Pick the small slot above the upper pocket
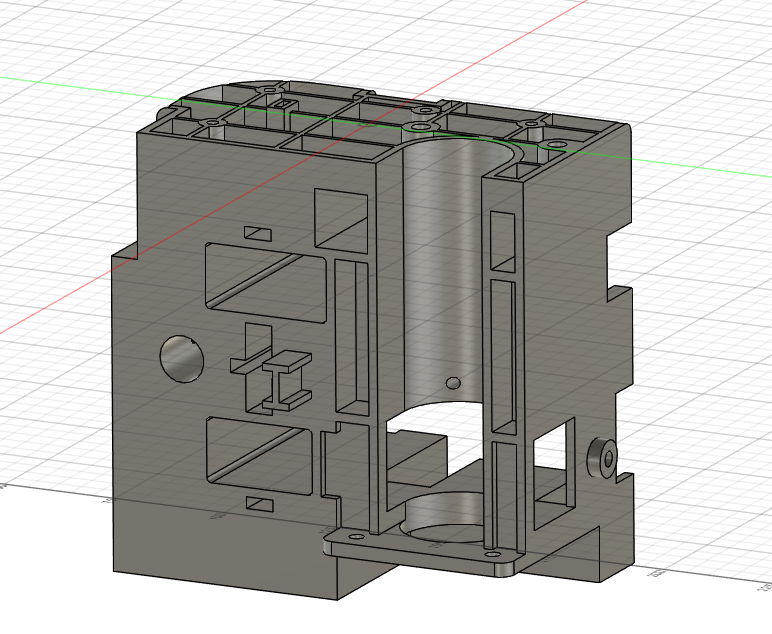The width and height of the screenshot is (772, 634). pos(258,233)
